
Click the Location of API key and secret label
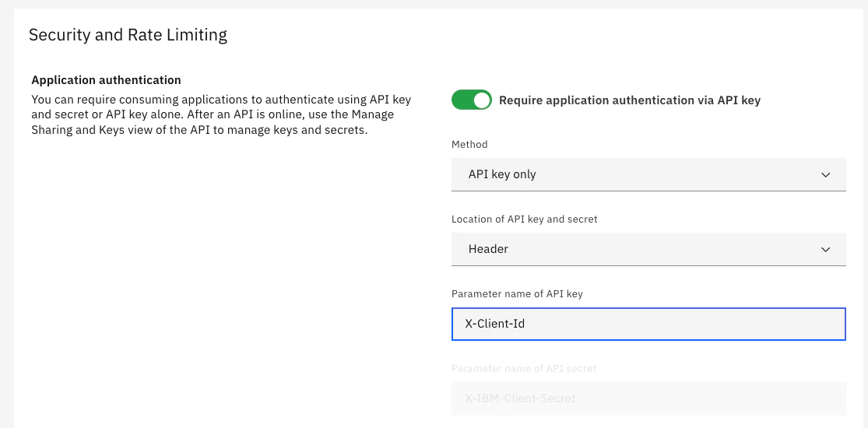pyautogui.click(x=524, y=219)
